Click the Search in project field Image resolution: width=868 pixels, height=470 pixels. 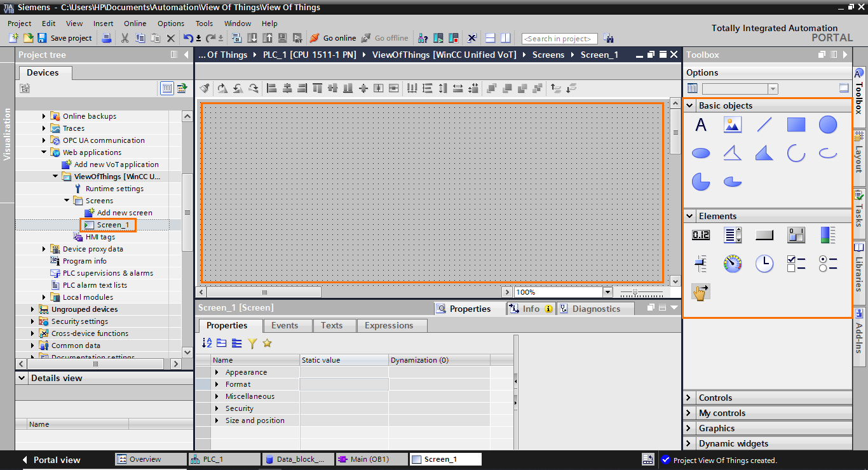[x=560, y=39]
